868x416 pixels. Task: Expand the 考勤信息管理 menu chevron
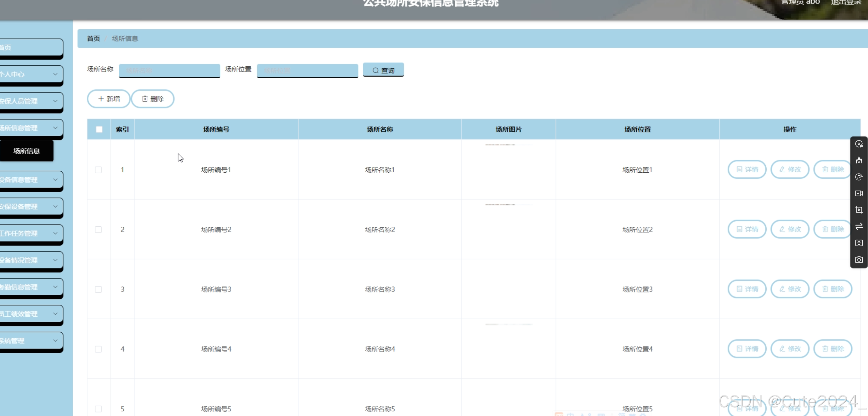pos(55,287)
